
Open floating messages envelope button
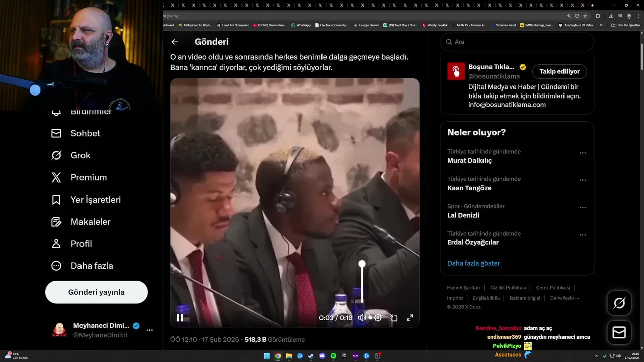point(619,333)
